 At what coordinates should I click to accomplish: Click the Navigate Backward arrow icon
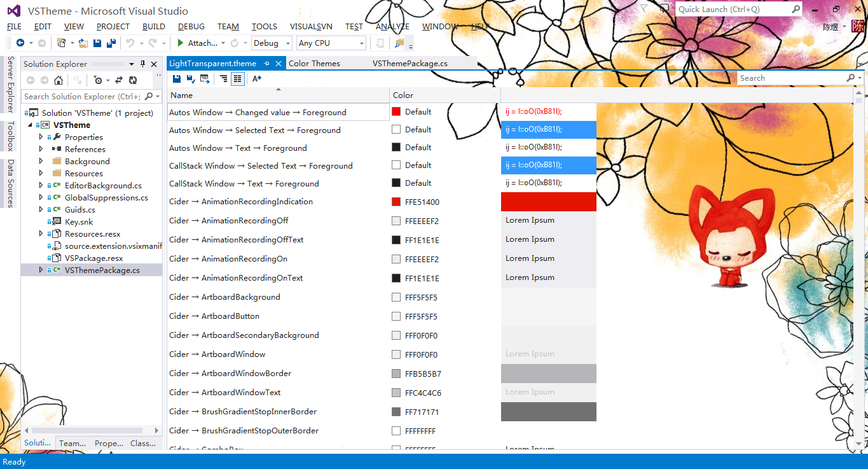pos(20,43)
